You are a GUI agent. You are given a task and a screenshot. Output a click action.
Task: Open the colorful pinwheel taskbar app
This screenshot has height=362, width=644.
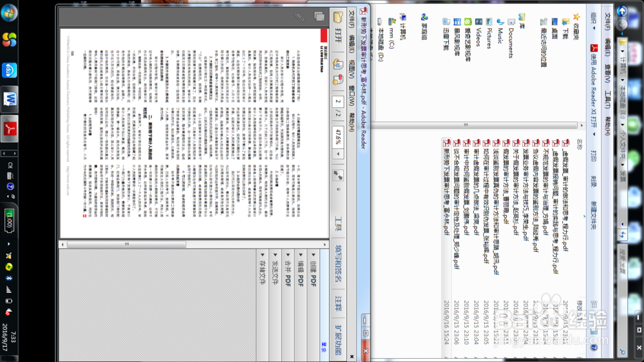tap(9, 40)
